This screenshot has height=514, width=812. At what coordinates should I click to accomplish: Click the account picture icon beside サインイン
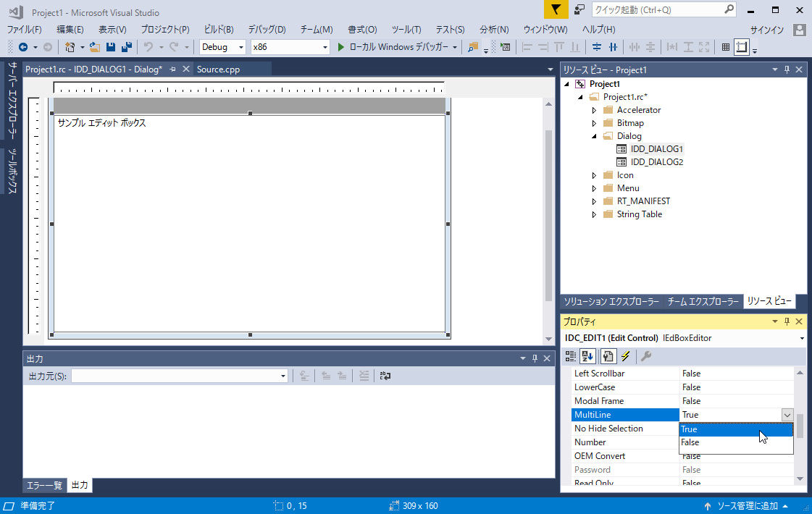pyautogui.click(x=799, y=30)
